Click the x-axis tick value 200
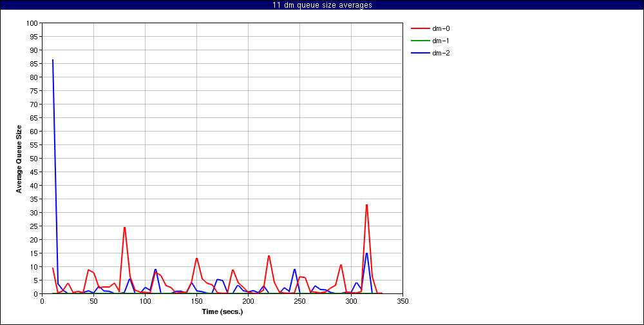This screenshot has height=325, width=644. [x=248, y=301]
